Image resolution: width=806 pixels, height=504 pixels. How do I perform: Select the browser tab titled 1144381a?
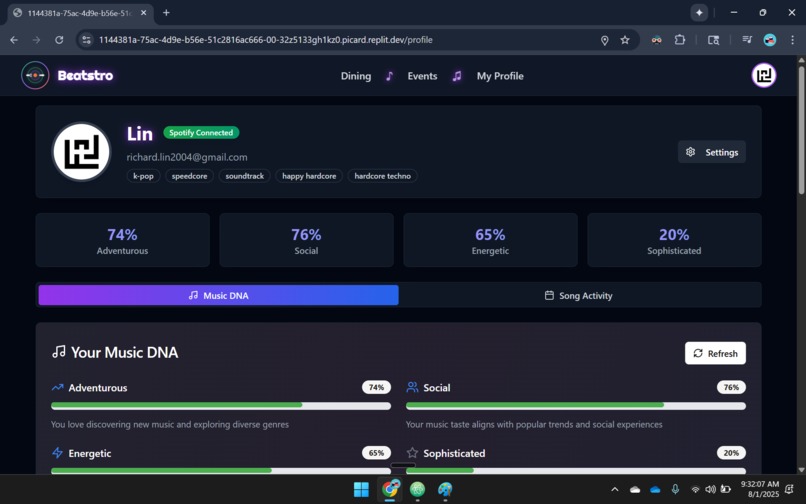point(80,13)
